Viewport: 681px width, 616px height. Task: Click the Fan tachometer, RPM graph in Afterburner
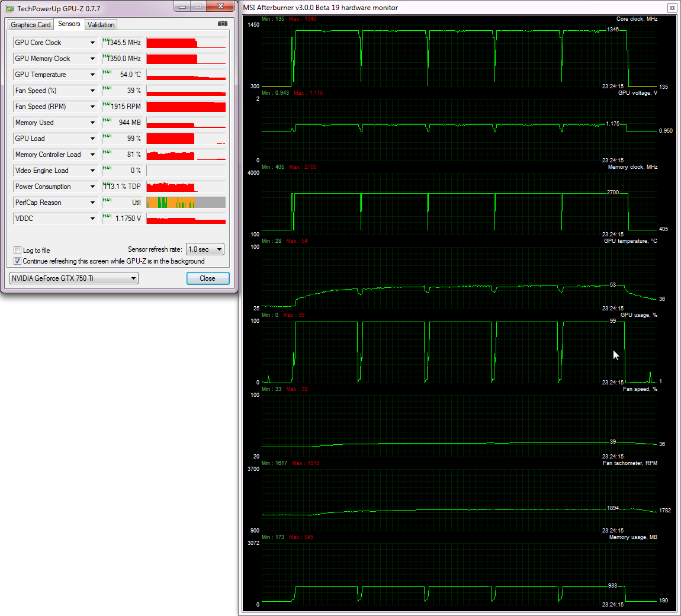pyautogui.click(x=459, y=500)
